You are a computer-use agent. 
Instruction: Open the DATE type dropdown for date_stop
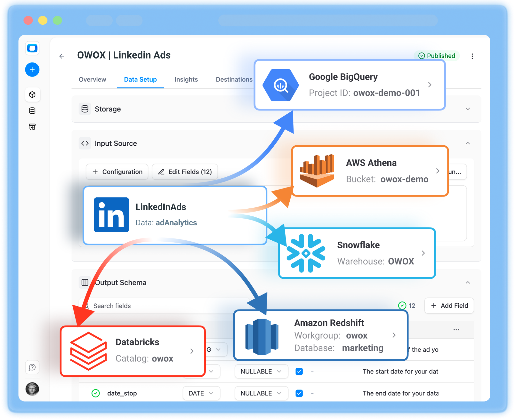click(x=201, y=393)
